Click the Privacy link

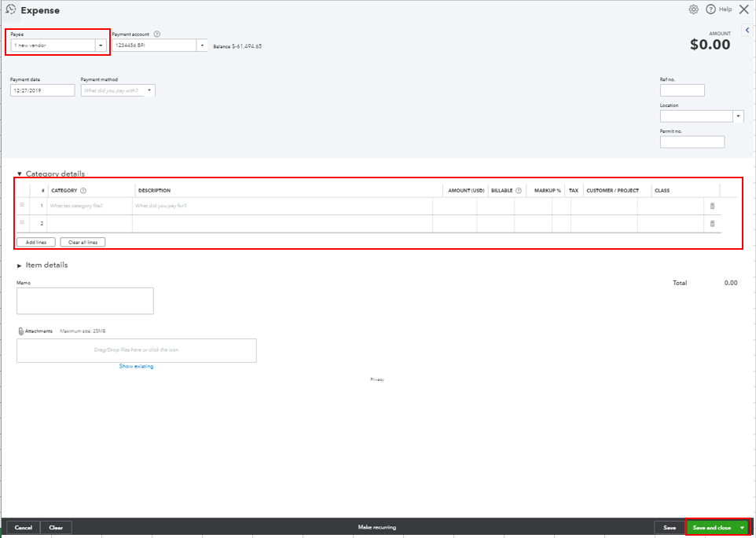click(377, 379)
